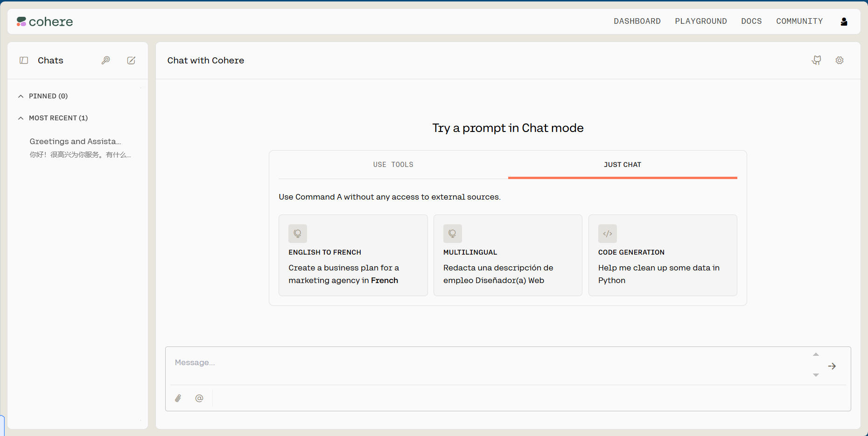Viewport: 868px width, 436px height.
Task: Open the Greetings and Assista... chat
Action: click(x=80, y=147)
